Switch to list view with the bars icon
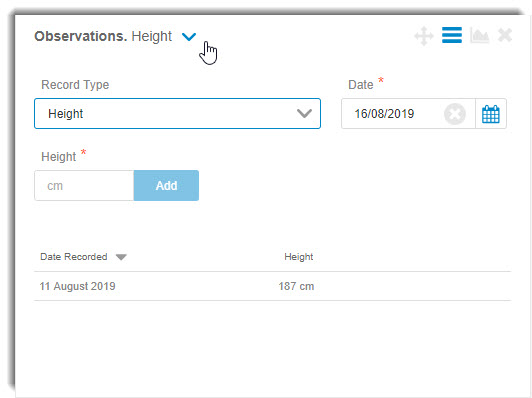 pyautogui.click(x=452, y=35)
